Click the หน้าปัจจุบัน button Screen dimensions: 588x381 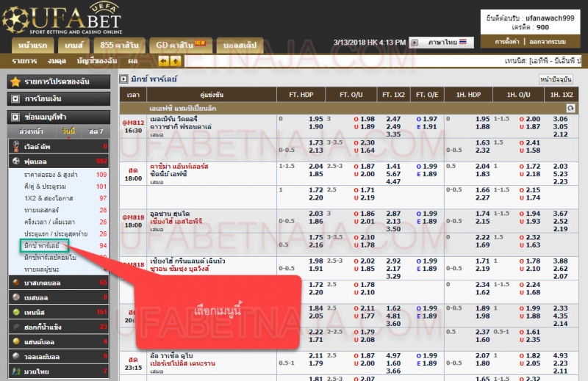point(556,79)
